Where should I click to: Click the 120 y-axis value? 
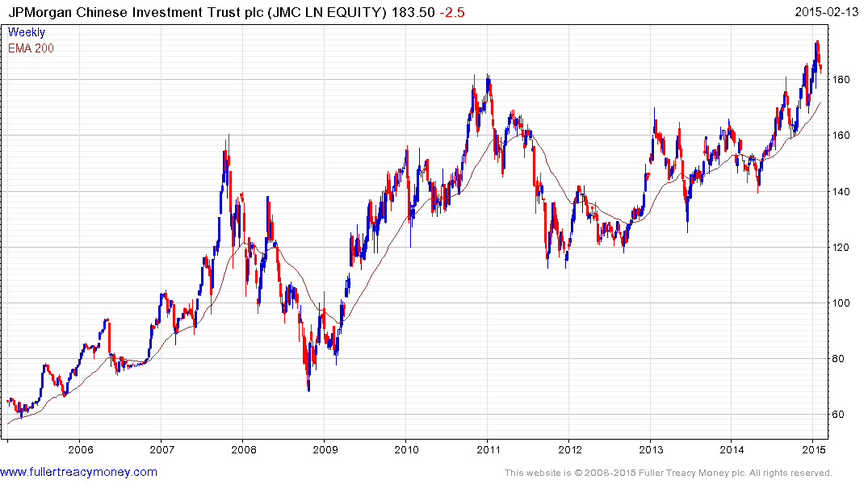click(841, 248)
